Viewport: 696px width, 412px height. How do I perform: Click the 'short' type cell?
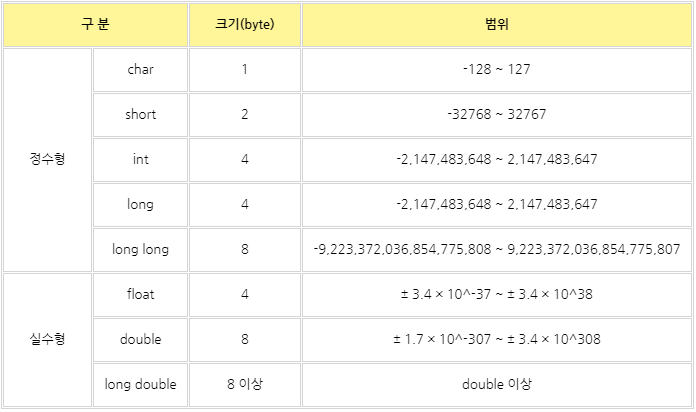(140, 114)
